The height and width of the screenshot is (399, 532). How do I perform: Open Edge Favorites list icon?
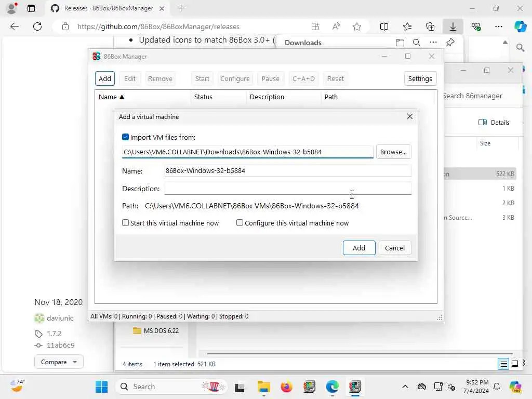pos(407,26)
